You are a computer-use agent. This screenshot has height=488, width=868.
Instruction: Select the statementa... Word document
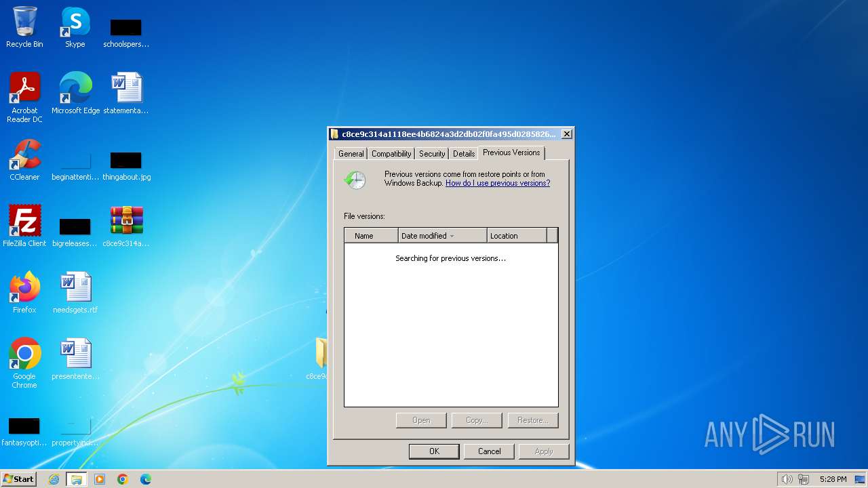coord(125,94)
